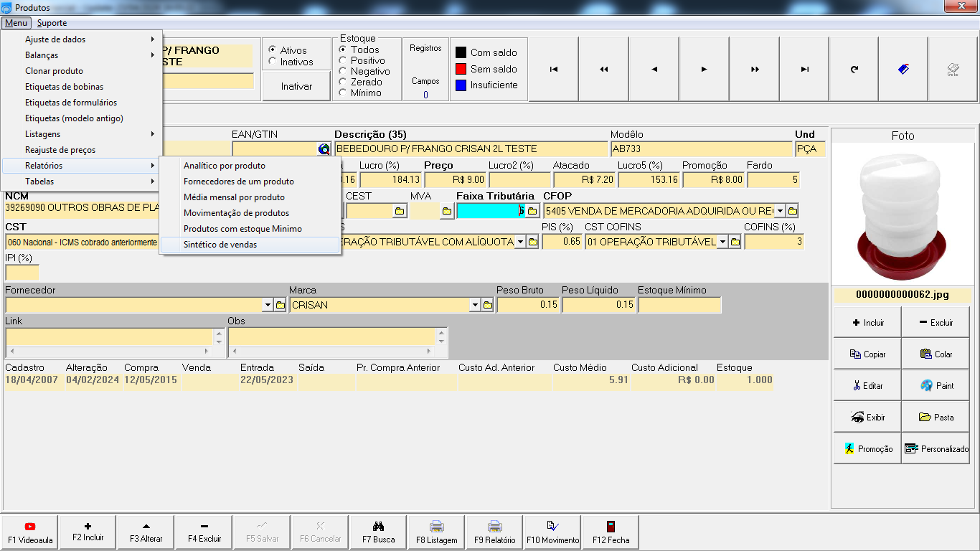Click F9 Relatório printer button
The image size is (980, 551).
click(x=494, y=532)
